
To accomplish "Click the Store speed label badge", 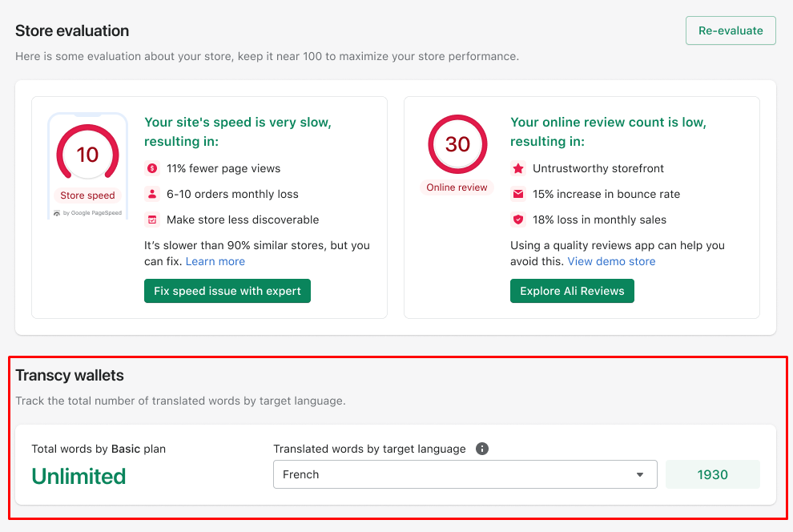I will click(87, 195).
